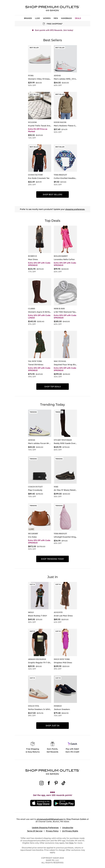The height and width of the screenshot is (868, 105).
Task: Open the Instagram icon in footer
Action: [x=41, y=783]
